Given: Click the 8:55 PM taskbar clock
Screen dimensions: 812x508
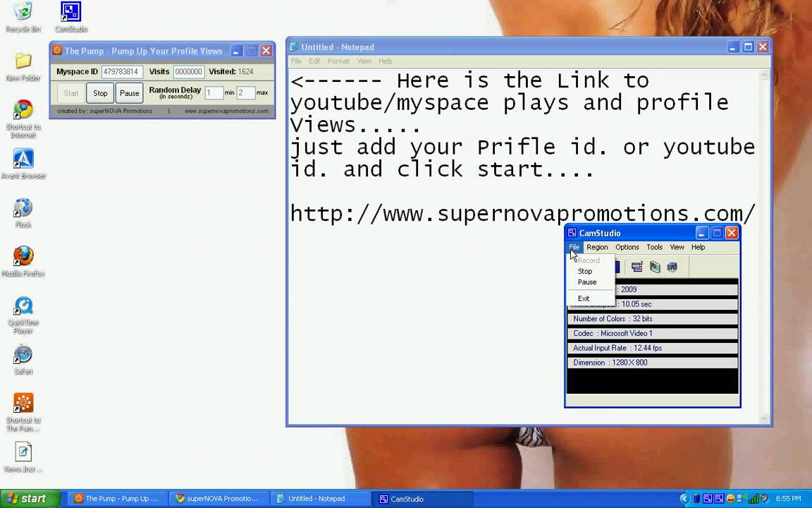Looking at the screenshot, I should coord(788,499).
